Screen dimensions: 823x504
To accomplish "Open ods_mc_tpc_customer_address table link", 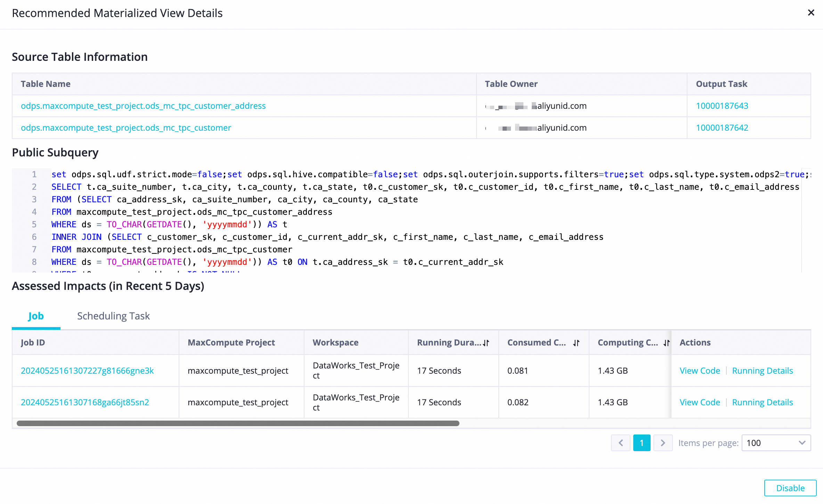I will coord(143,106).
